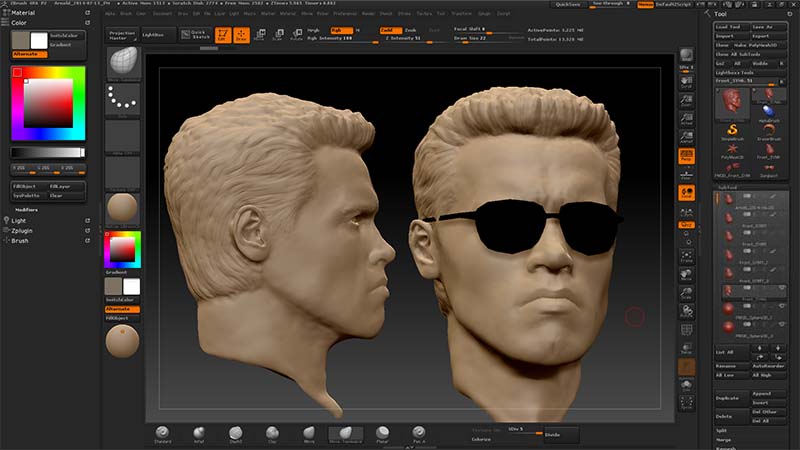This screenshot has height=450, width=800.
Task: Expand the Zplugin palette in left tray
Action: point(21,231)
